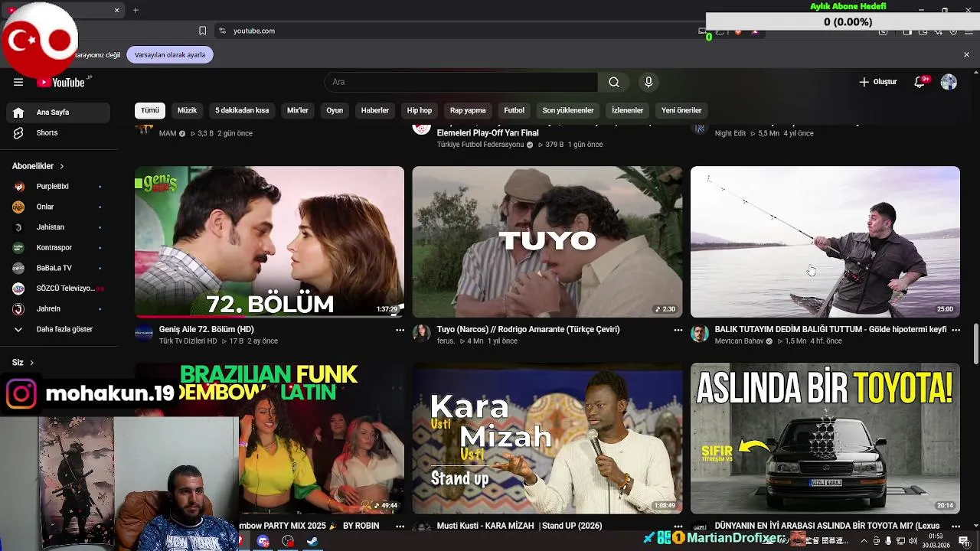
Task: Click the magnifier search button
Action: (613, 82)
